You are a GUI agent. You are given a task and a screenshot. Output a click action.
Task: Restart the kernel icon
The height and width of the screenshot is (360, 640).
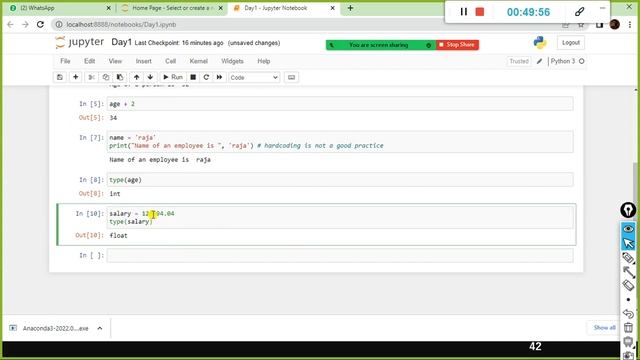pyautogui.click(x=206, y=77)
